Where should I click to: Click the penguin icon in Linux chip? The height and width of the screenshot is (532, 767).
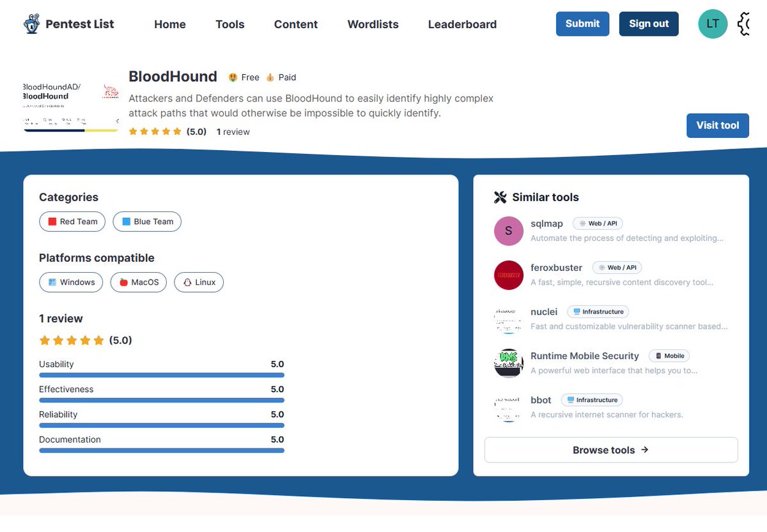[x=188, y=282]
